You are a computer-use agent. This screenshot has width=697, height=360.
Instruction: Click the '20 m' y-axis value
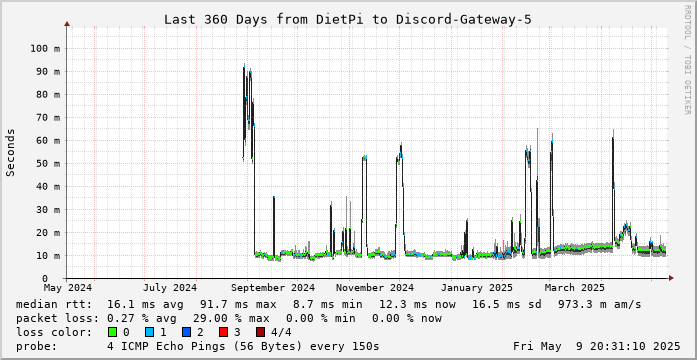[48, 232]
